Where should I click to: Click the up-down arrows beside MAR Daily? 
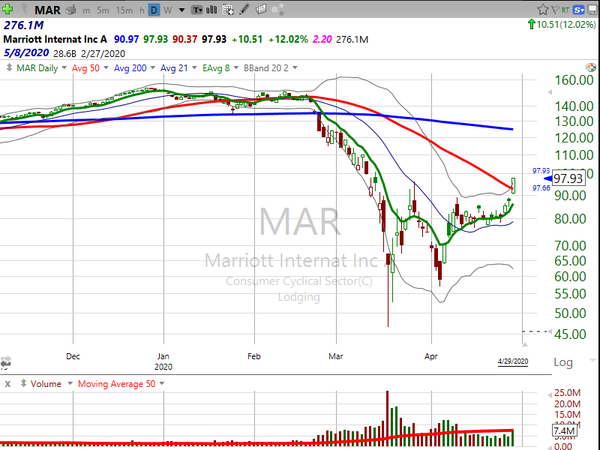[9, 68]
